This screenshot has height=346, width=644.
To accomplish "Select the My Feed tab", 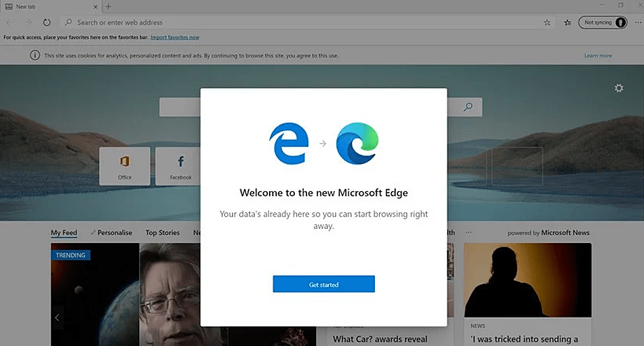I will (x=64, y=233).
